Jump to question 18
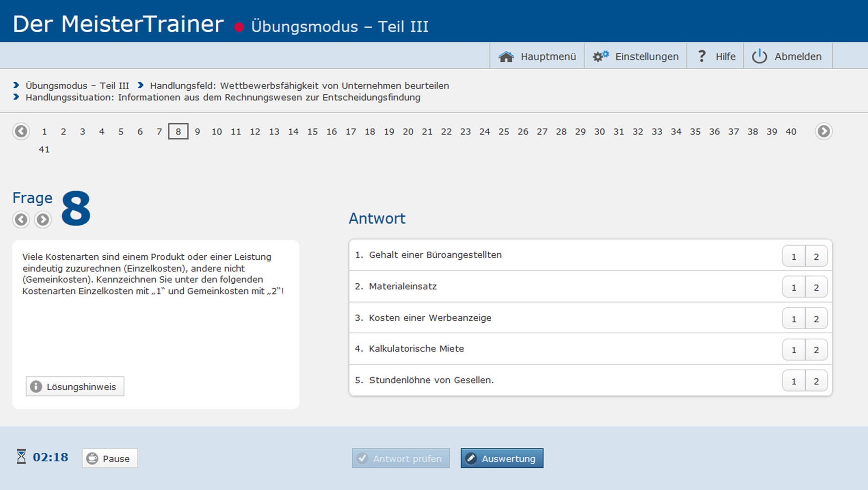The image size is (868, 490). click(370, 131)
